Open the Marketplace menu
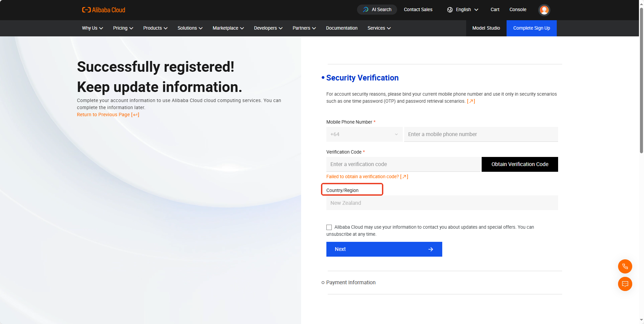 pos(228,28)
